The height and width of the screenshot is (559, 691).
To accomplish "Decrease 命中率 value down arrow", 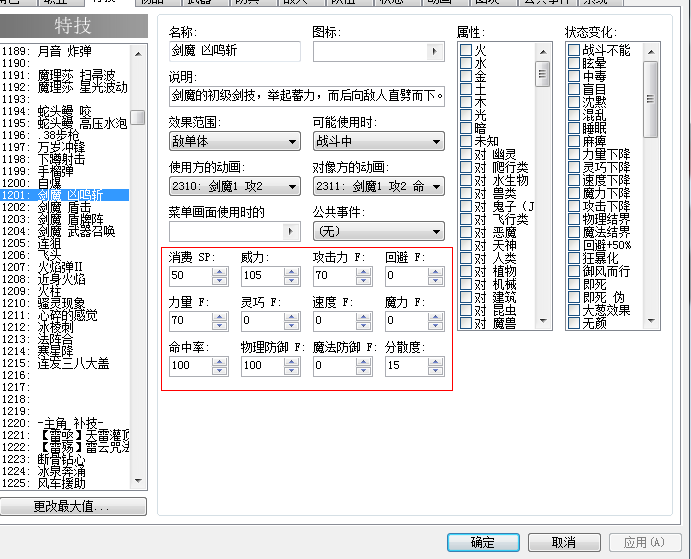I will (219, 370).
